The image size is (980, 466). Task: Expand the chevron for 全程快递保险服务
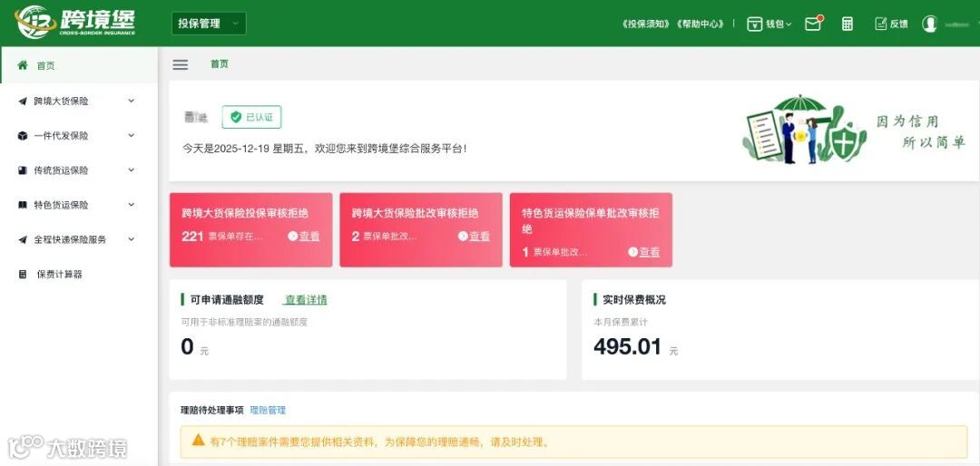132,238
